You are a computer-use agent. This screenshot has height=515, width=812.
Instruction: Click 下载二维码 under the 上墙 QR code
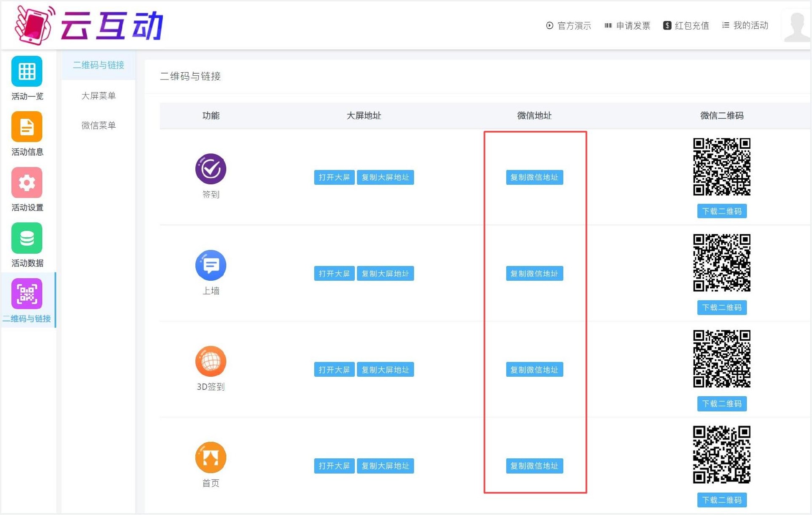click(x=722, y=307)
